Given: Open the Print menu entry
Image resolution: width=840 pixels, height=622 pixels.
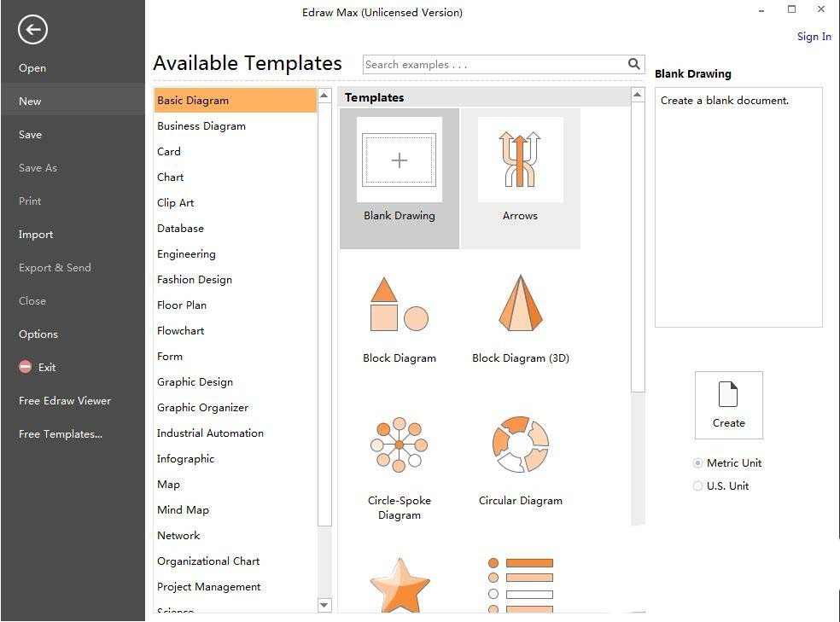Looking at the screenshot, I should tap(30, 201).
